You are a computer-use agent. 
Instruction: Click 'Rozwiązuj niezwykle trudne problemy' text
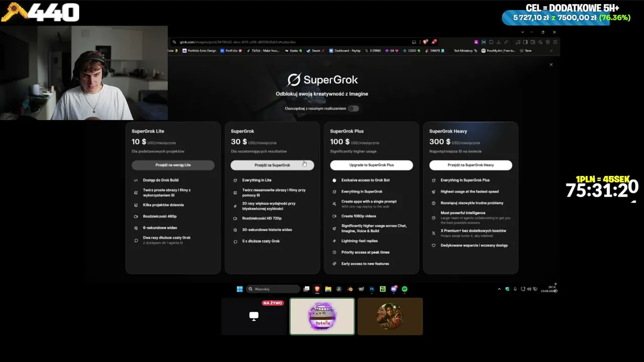tap(472, 203)
